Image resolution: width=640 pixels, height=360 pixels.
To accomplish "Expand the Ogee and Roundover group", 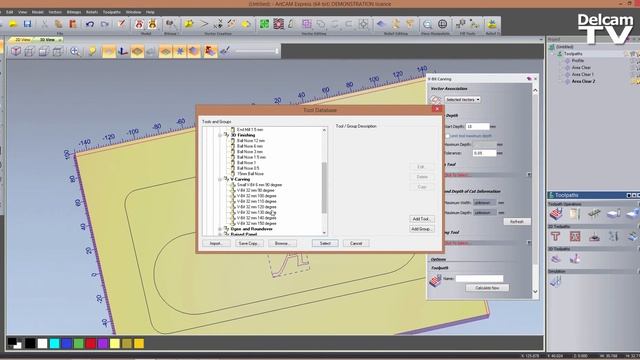I will point(220,229).
